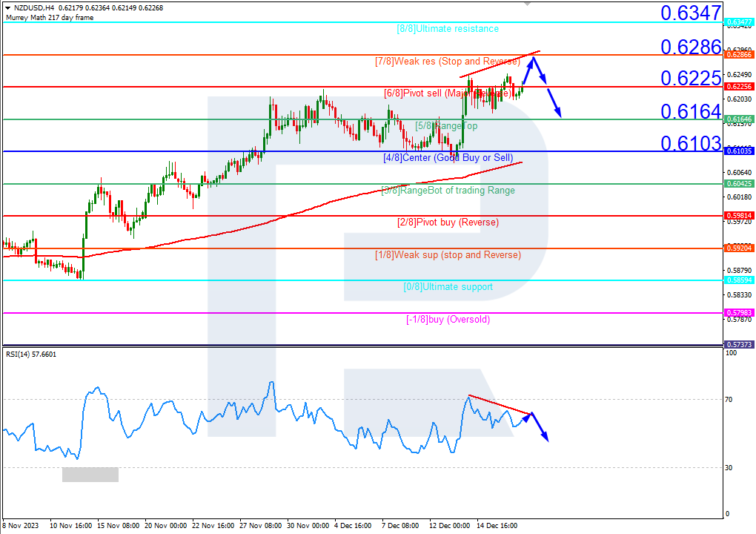756x534 pixels.
Task: Click the red moving average curve
Action: 296,212
